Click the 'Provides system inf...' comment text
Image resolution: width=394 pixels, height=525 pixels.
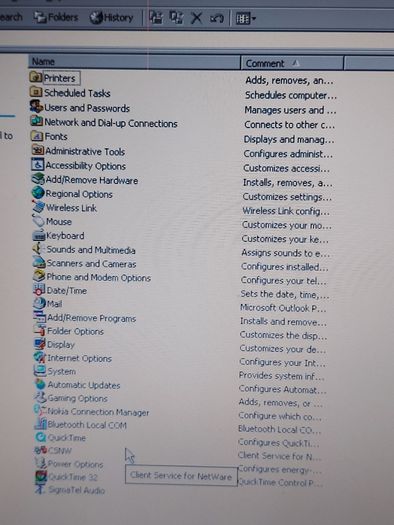point(282,376)
